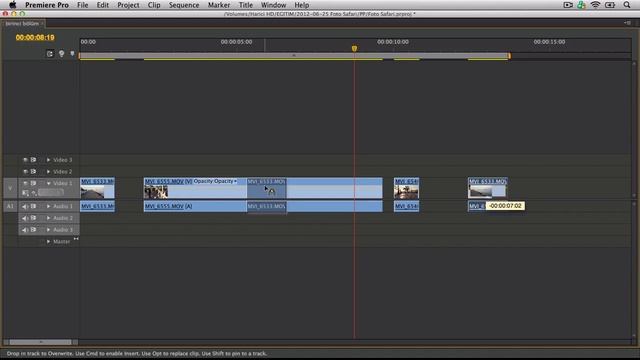
Task: Toggle the V source track target
Action: [10, 189]
